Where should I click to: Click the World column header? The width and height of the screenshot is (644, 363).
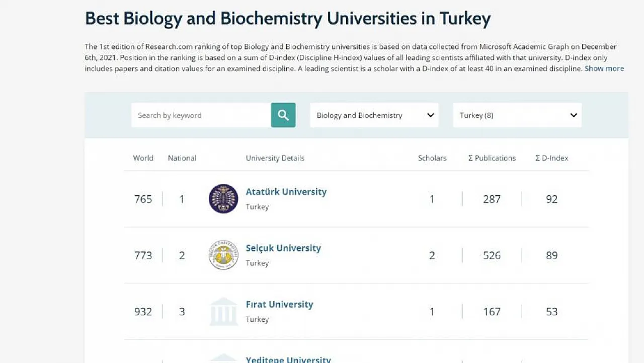pyautogui.click(x=143, y=158)
